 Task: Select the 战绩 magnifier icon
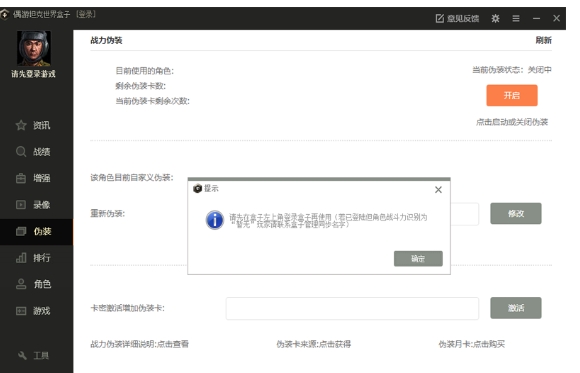point(21,152)
